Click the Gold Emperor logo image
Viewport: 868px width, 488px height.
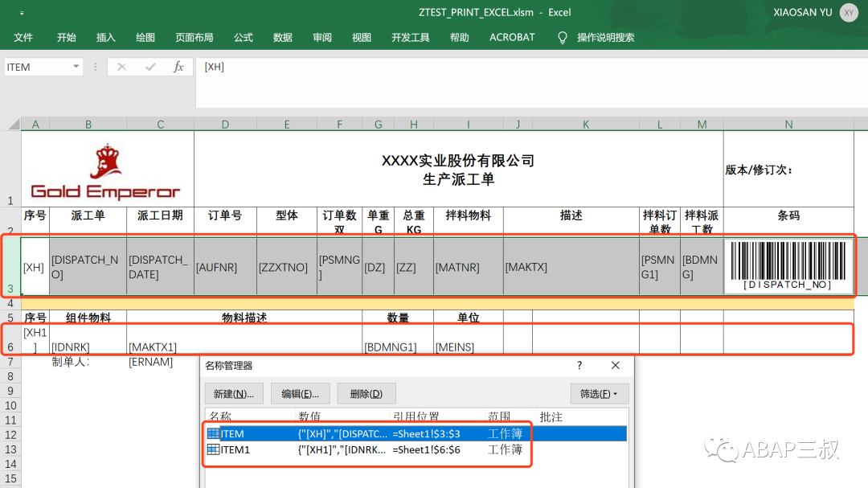click(106, 172)
